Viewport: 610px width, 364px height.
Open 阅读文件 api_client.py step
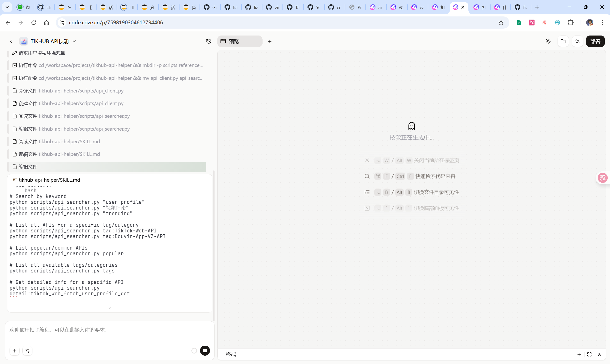pyautogui.click(x=107, y=91)
